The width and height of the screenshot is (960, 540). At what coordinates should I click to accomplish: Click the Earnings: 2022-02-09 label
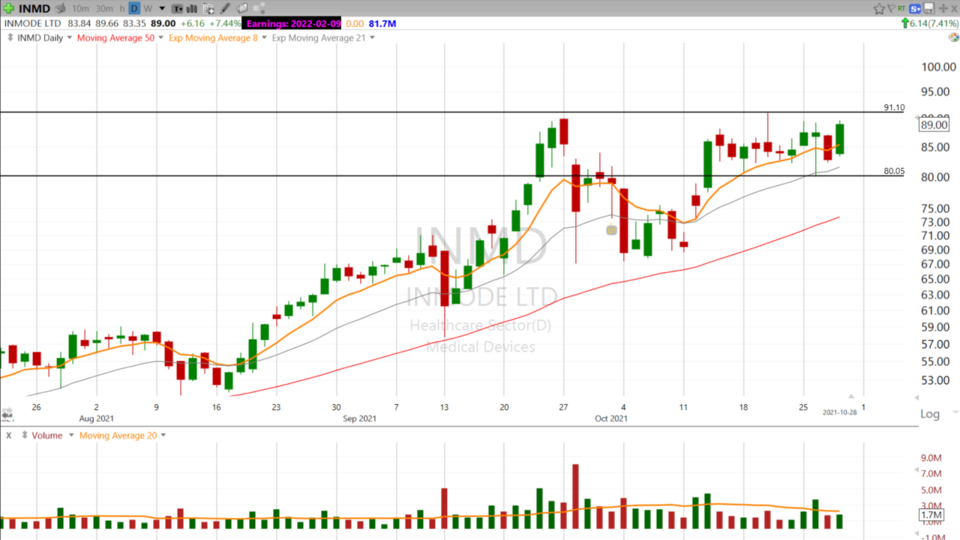click(291, 23)
